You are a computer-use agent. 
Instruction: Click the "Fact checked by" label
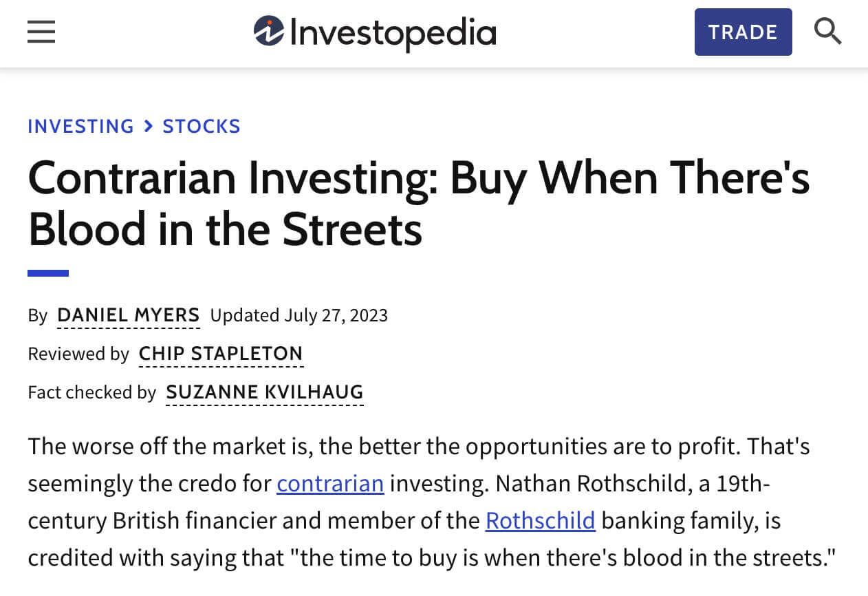click(92, 392)
